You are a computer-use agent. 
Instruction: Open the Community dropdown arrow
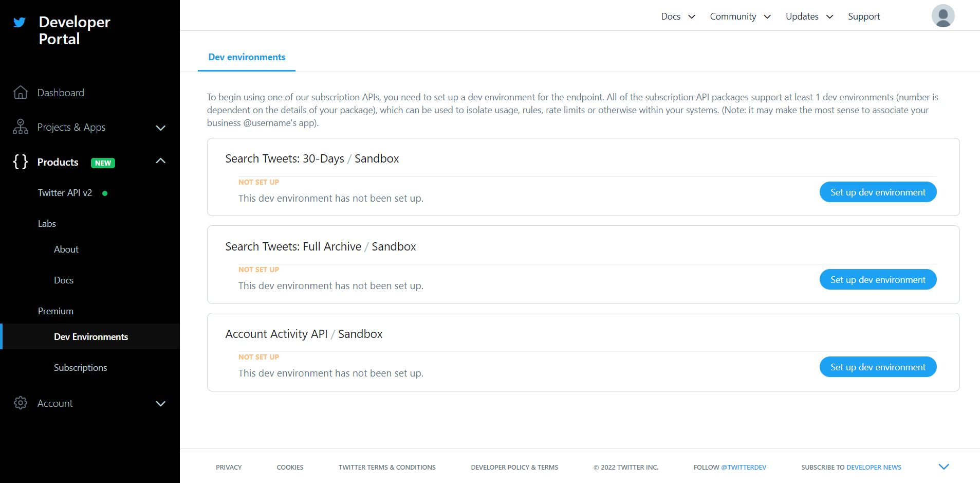pyautogui.click(x=767, y=17)
